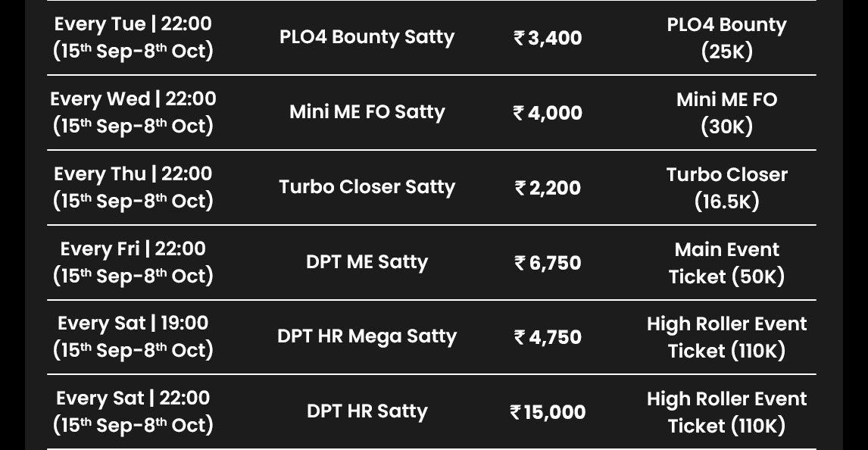868x450 pixels.
Task: Click the ₹15,000 buy-in amount
Action: [x=548, y=412]
